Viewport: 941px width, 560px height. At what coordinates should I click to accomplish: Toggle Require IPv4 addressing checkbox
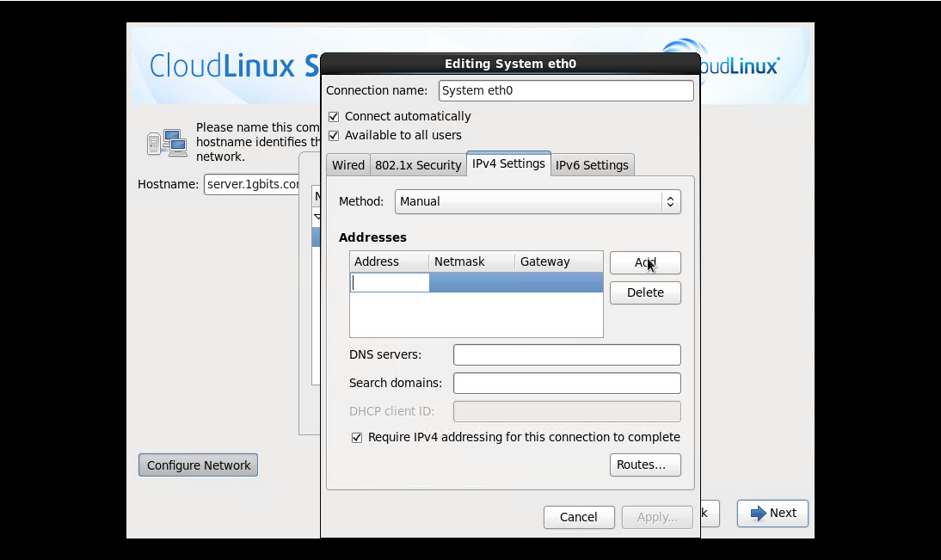coord(357,437)
